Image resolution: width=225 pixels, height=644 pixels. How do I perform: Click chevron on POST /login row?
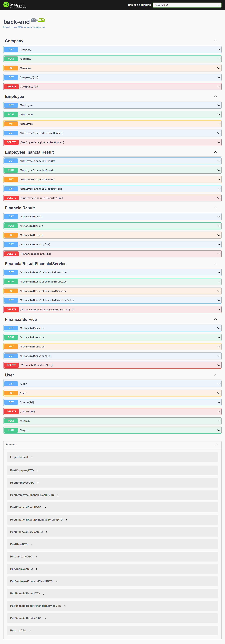click(x=219, y=430)
